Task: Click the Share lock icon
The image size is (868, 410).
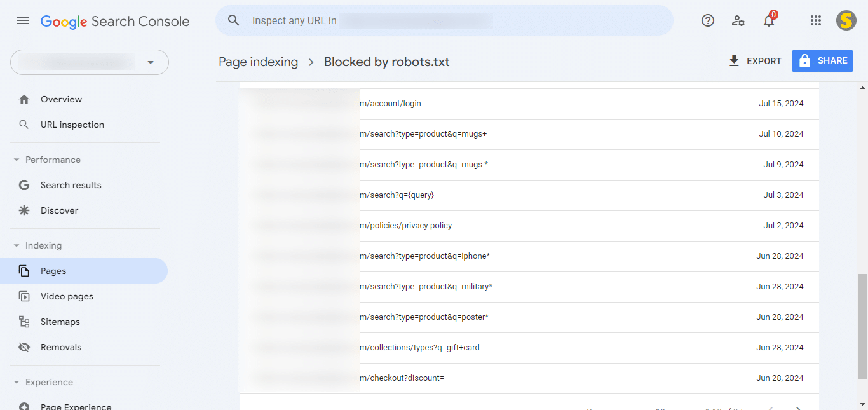Action: pyautogui.click(x=804, y=61)
